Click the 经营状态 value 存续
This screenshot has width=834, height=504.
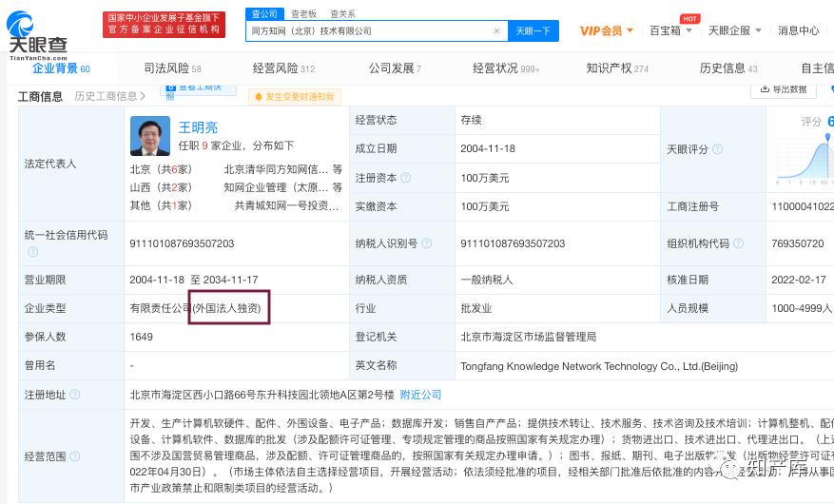[471, 120]
